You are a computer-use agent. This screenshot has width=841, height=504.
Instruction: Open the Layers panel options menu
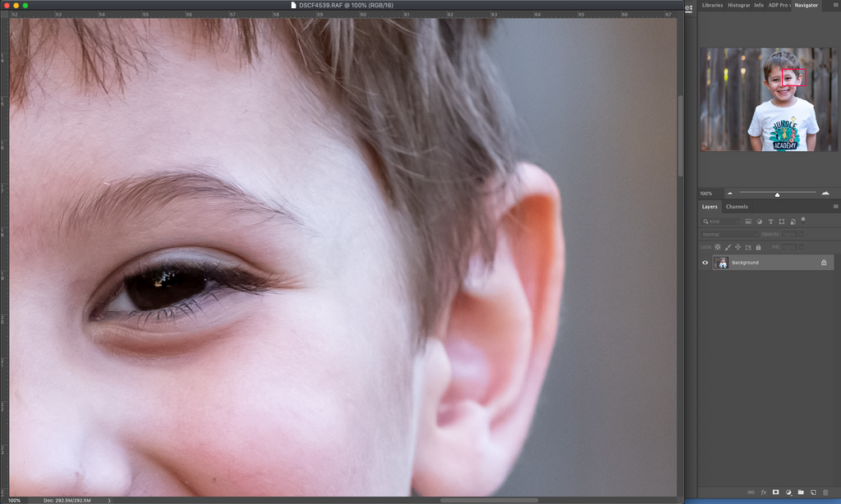pos(835,207)
